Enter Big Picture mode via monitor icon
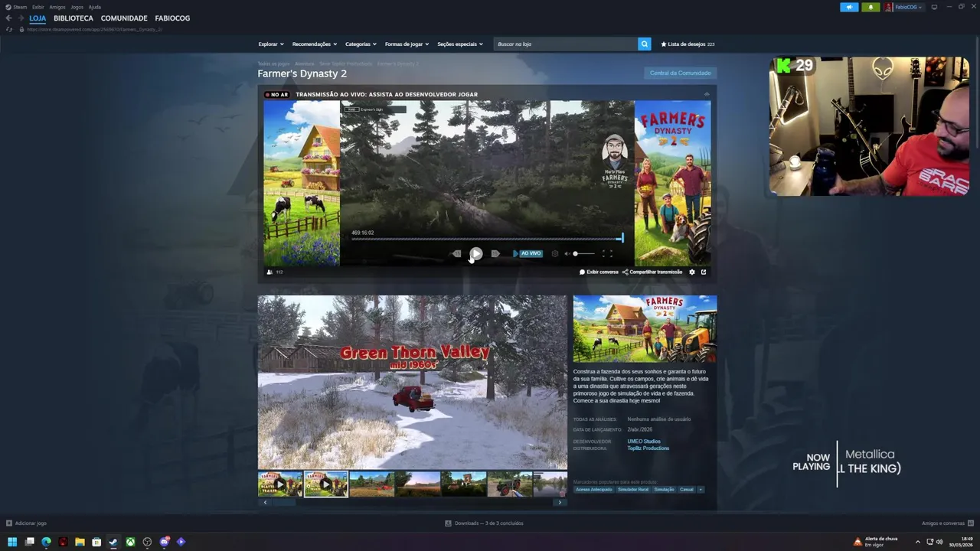Screen dimensions: 980x551 coord(934,7)
